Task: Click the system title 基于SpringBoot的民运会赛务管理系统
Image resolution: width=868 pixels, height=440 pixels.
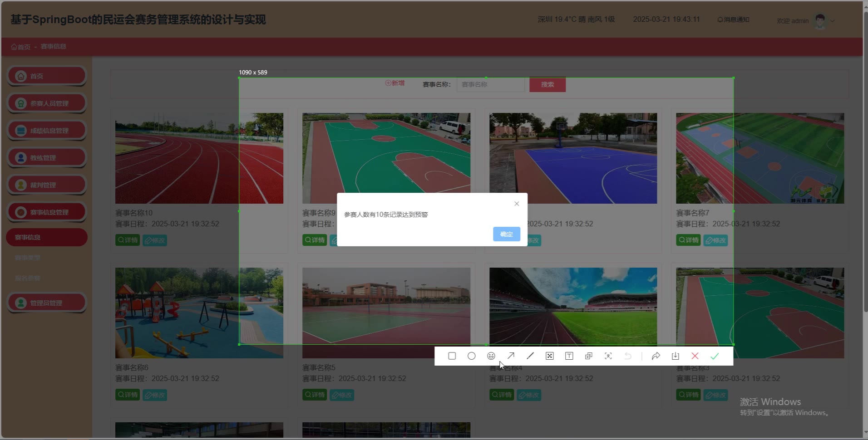Action: (x=138, y=20)
